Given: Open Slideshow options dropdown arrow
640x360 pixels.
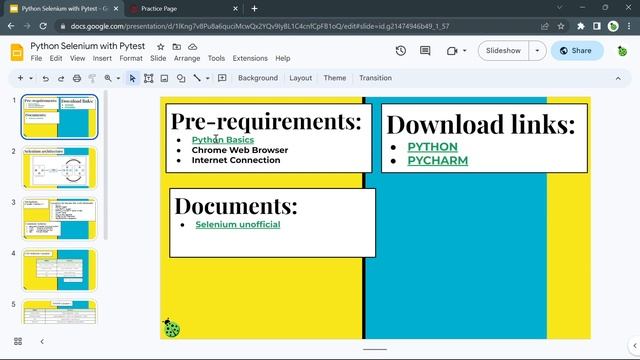Looking at the screenshot, I should tap(537, 51).
